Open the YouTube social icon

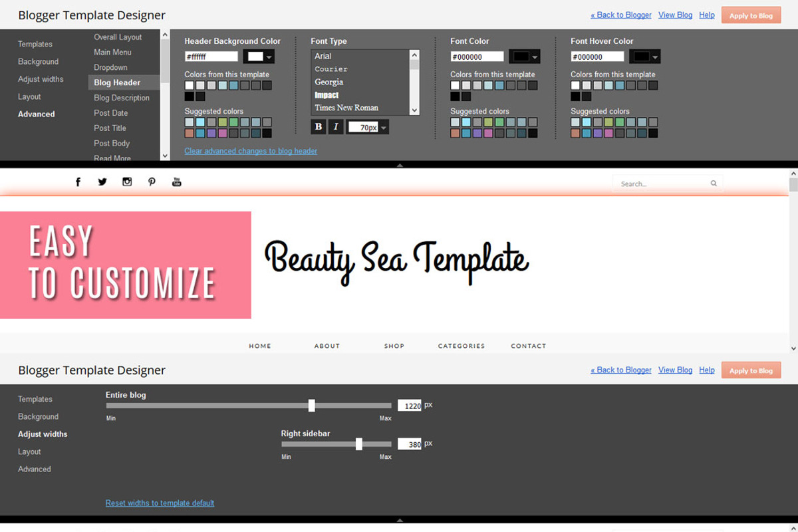[x=177, y=182]
